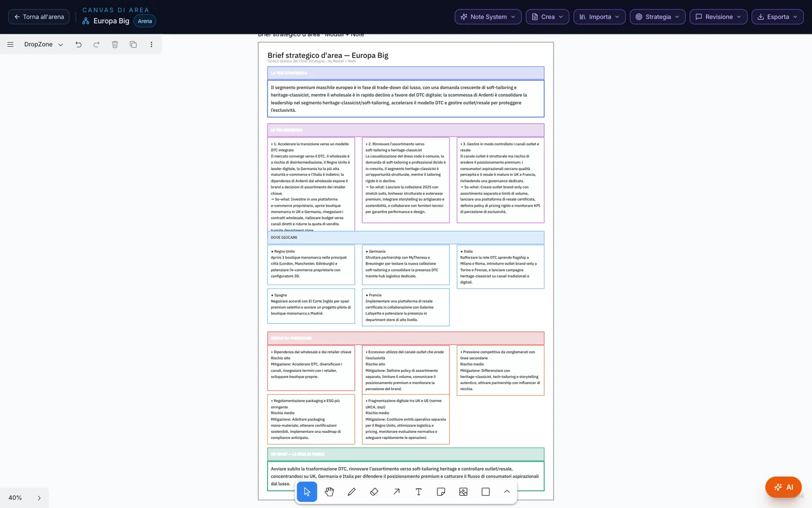Select the arrow drawing tool
Viewport: 812px width, 508px height.
click(396, 492)
